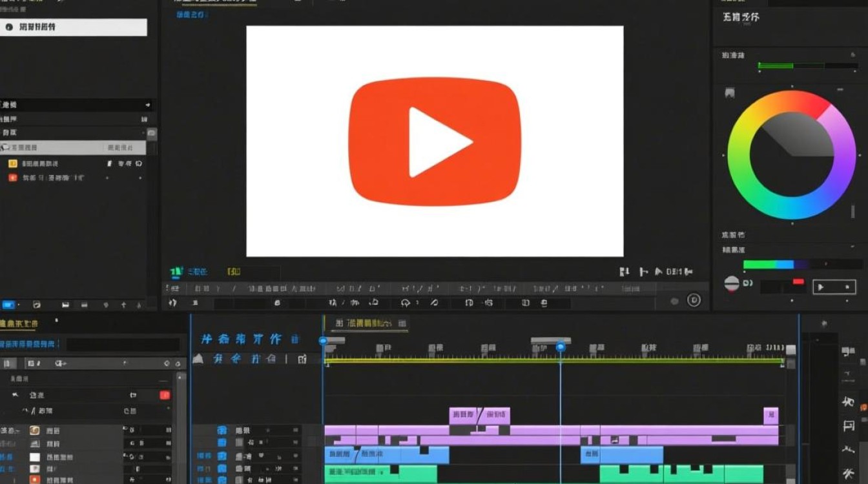Click the mountain-shaped icon left of the timeline's blue label
868x484 pixels.
coord(198,359)
